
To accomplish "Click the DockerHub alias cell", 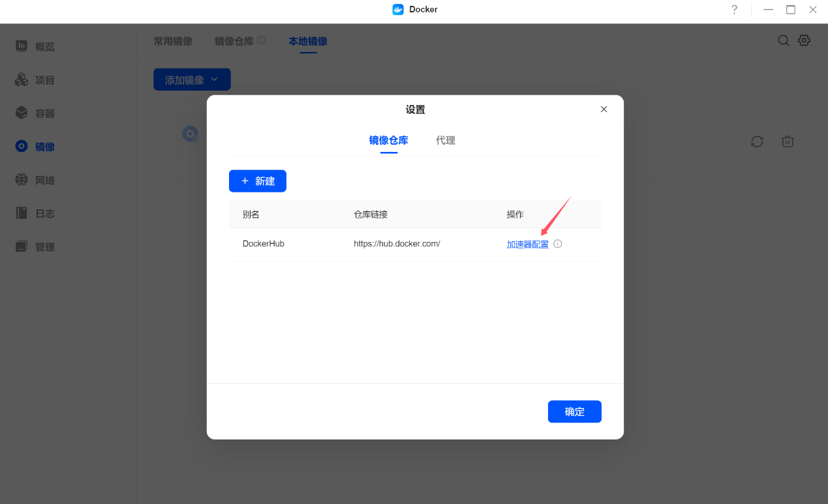I will tap(264, 244).
